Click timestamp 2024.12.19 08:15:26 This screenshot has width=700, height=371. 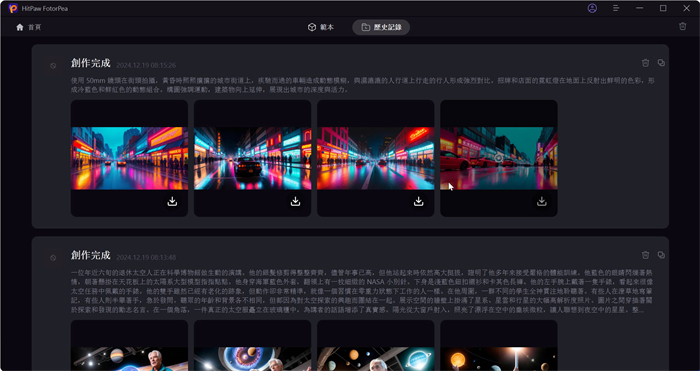146,65
